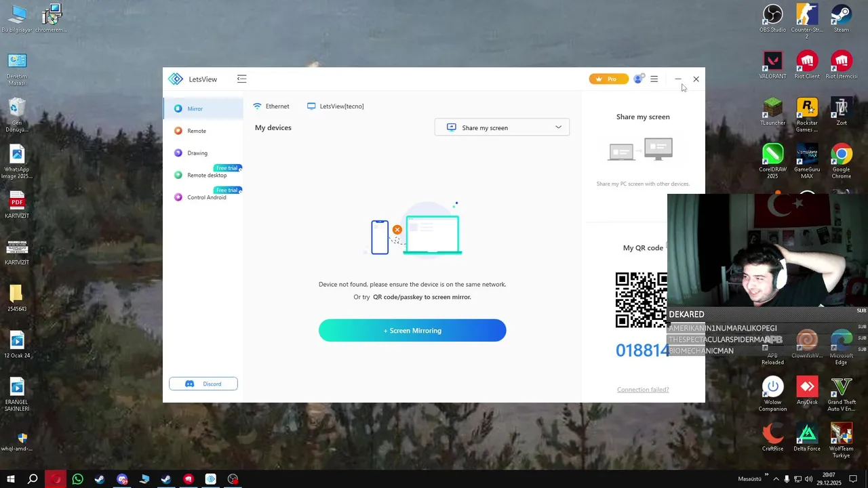Click the QR code/passkey text link
Screen dimensions: 868x488
(x=422, y=297)
